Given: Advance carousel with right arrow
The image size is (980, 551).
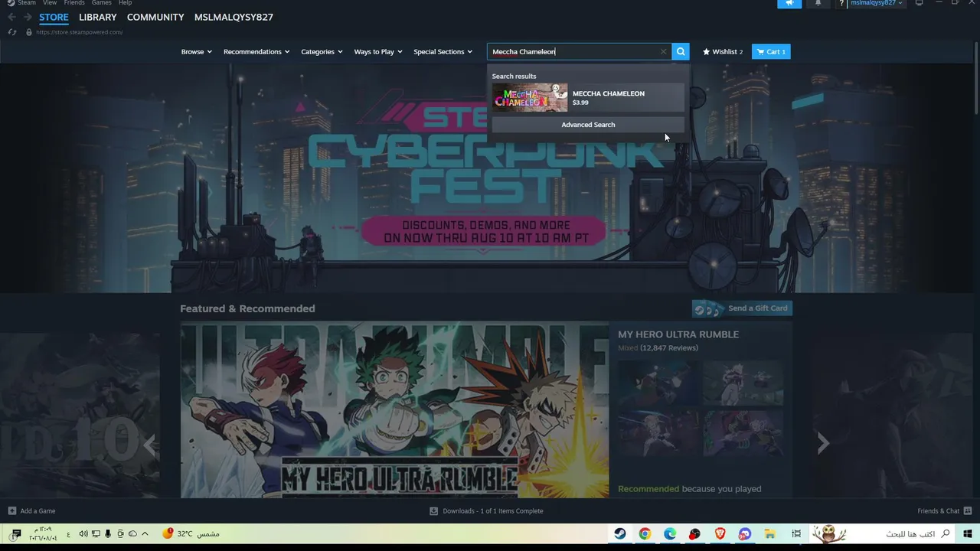Looking at the screenshot, I should click(823, 443).
